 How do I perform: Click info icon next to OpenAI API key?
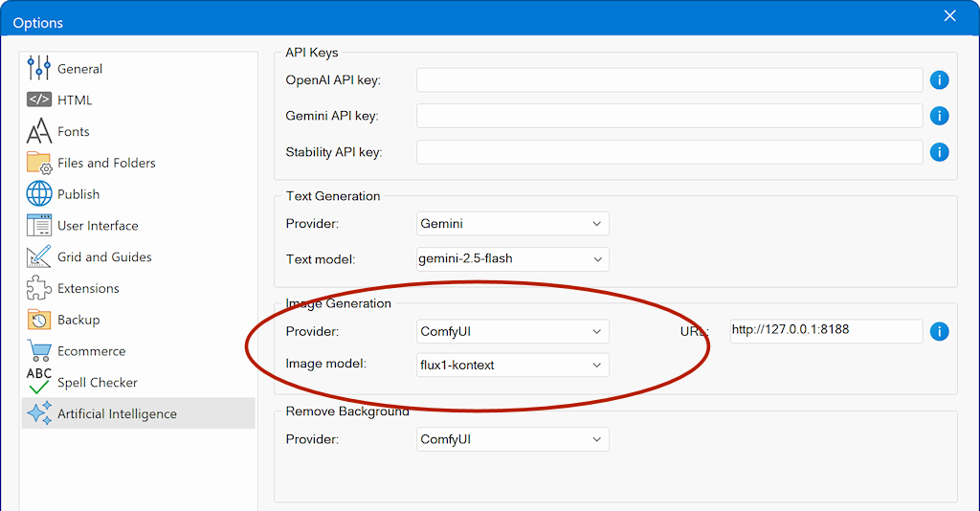939,80
